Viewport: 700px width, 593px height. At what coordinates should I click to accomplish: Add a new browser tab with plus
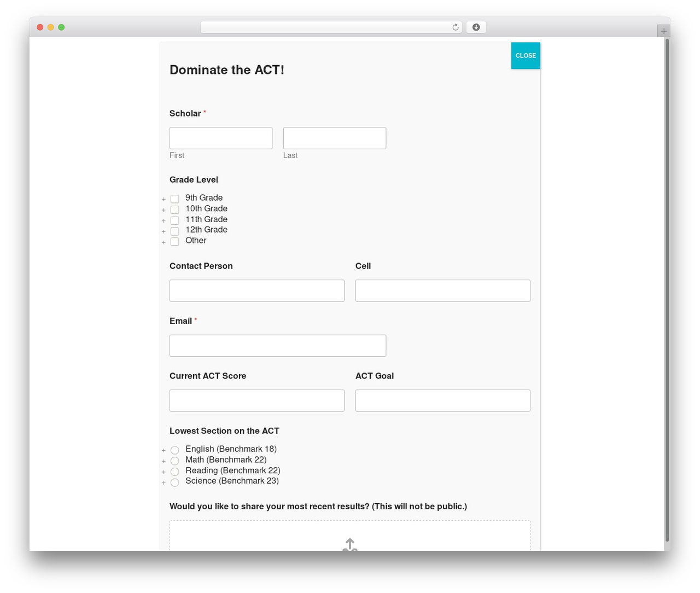pos(663,31)
